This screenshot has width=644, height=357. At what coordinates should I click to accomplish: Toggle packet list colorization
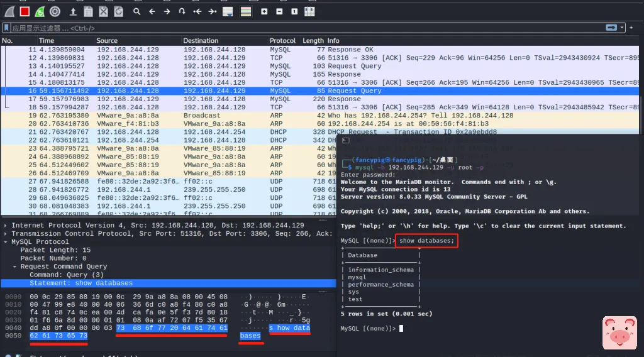point(245,11)
